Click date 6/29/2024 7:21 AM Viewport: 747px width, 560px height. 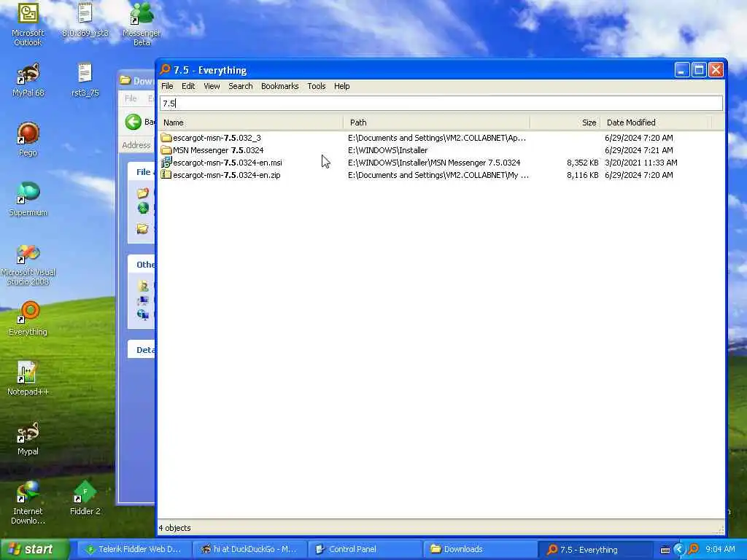639,150
